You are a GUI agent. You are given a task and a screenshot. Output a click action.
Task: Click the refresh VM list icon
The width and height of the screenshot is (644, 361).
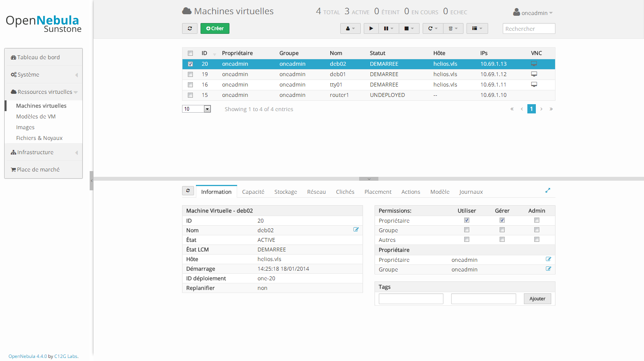pyautogui.click(x=190, y=28)
